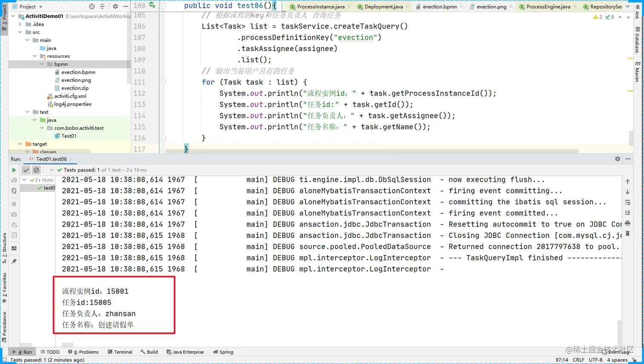Toggle show ignored tests filter
The width and height of the screenshot is (644, 364).
click(x=37, y=170)
